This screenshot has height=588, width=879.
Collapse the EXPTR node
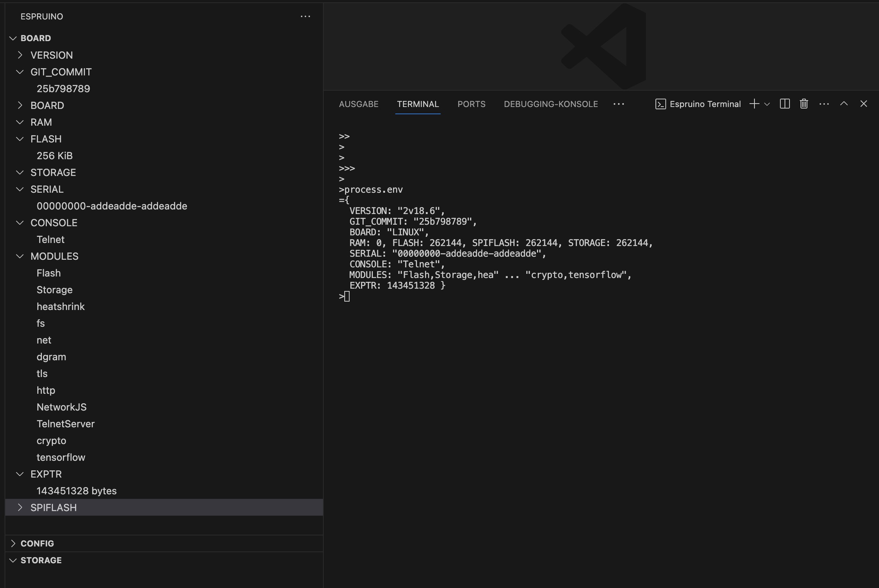tap(164, 474)
